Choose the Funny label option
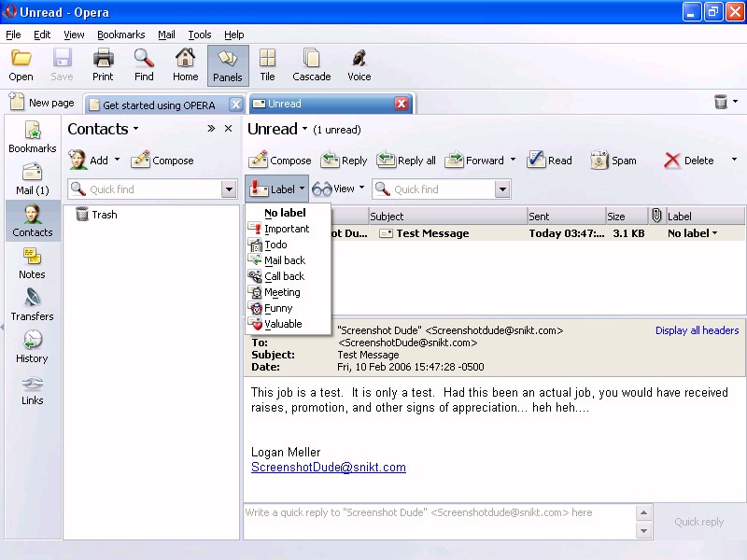 277,308
